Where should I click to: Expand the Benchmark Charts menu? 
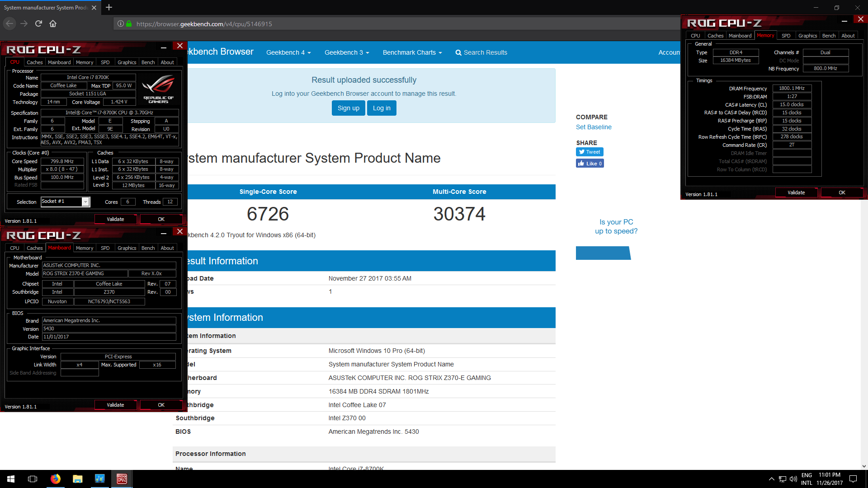tap(412, 52)
